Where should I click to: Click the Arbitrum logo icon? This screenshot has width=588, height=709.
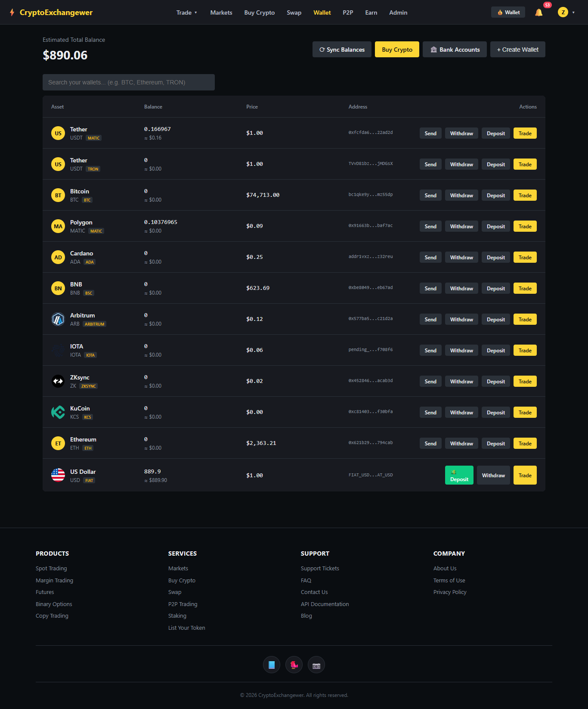click(x=58, y=319)
